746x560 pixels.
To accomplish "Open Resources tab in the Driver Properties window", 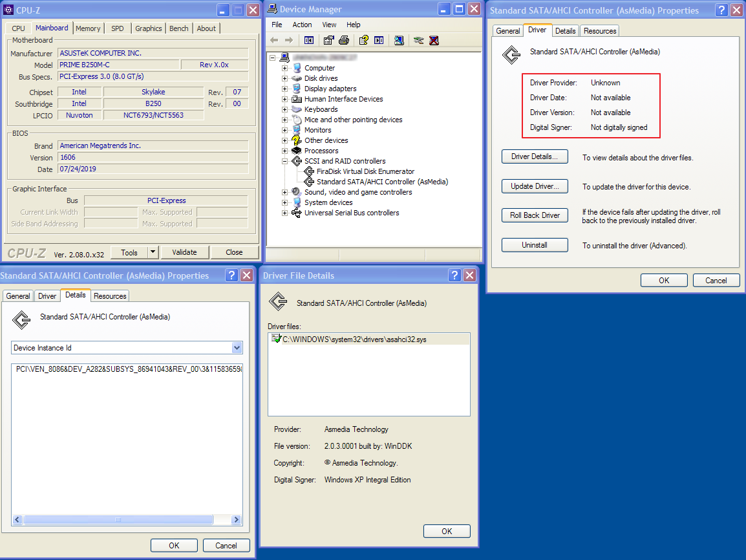I will [600, 31].
